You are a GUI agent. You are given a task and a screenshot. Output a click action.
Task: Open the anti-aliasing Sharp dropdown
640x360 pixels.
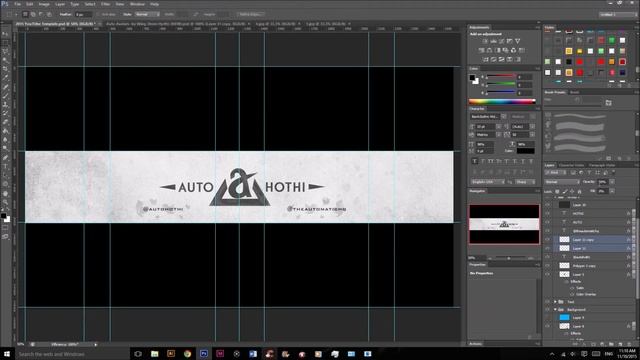pos(525,182)
